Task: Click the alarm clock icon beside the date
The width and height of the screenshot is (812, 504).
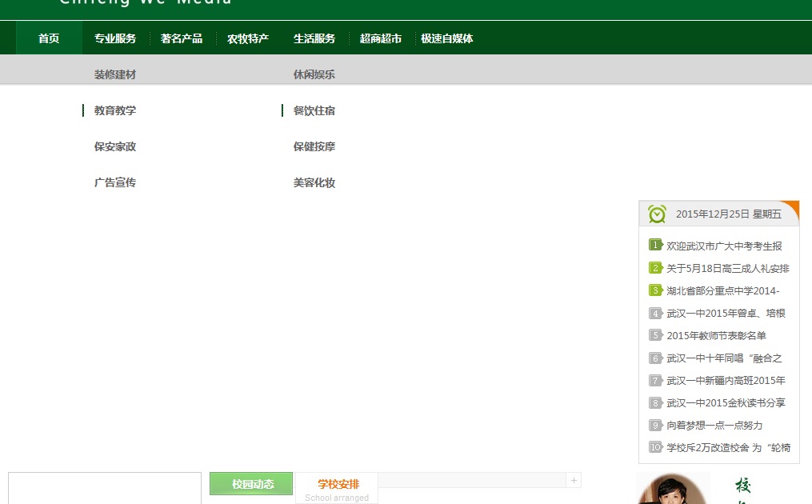Action: click(657, 214)
